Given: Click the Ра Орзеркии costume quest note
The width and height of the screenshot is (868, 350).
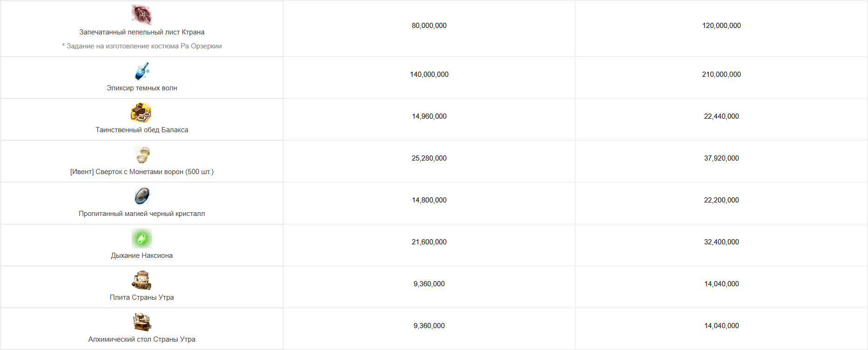Looking at the screenshot, I should [142, 46].
